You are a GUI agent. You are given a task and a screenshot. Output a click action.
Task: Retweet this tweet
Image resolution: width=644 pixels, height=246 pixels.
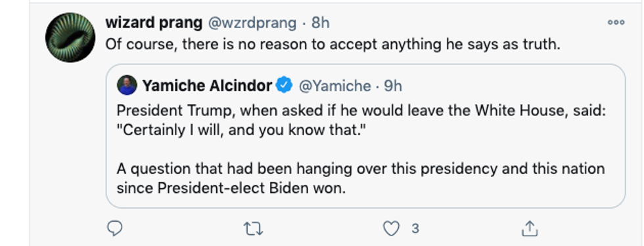click(x=253, y=229)
